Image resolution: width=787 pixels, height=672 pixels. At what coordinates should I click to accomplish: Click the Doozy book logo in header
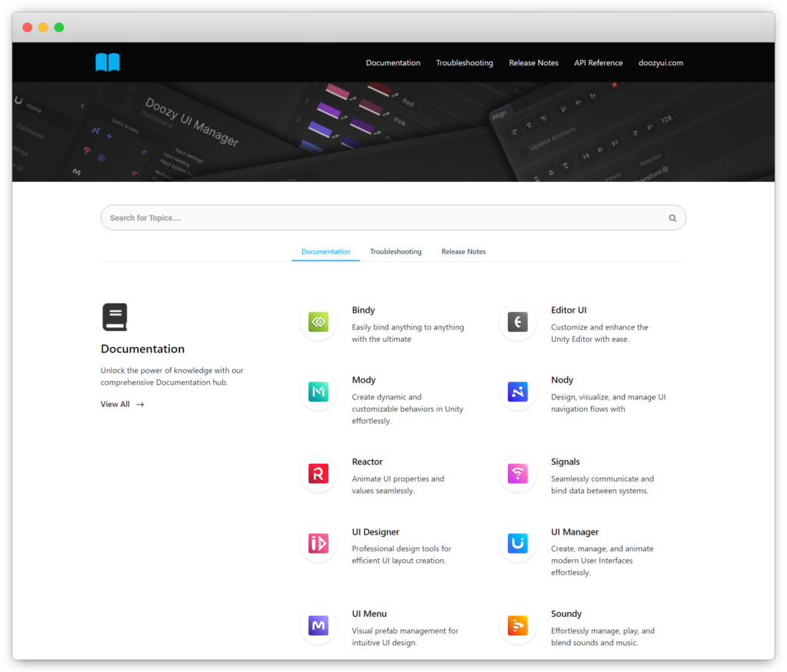pos(107,62)
